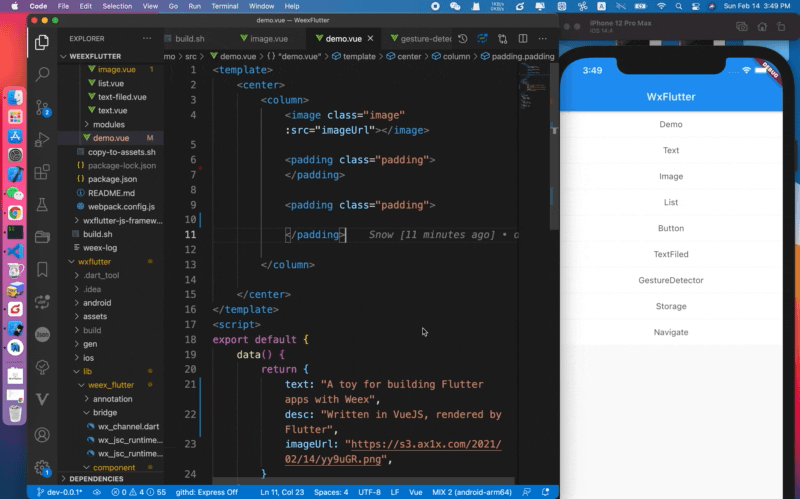The width and height of the screenshot is (800, 499).
Task: Click the feedback icon in status bar
Action: (527, 492)
